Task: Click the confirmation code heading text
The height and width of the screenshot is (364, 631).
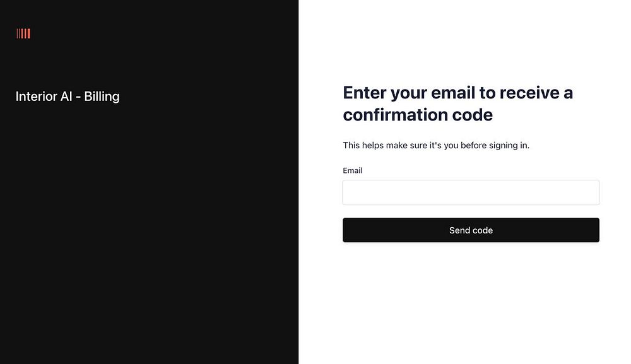Action: point(457,103)
